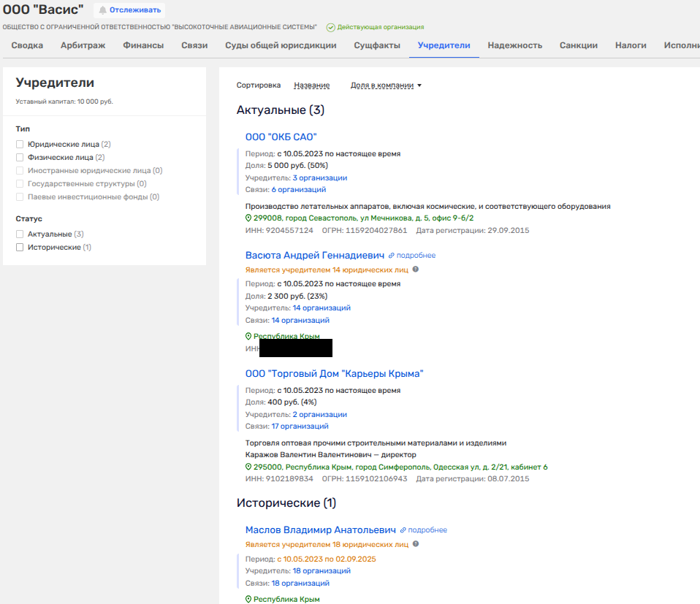The height and width of the screenshot is (604, 700).
Task: Check the Исторические status checkbox
Action: coord(20,248)
